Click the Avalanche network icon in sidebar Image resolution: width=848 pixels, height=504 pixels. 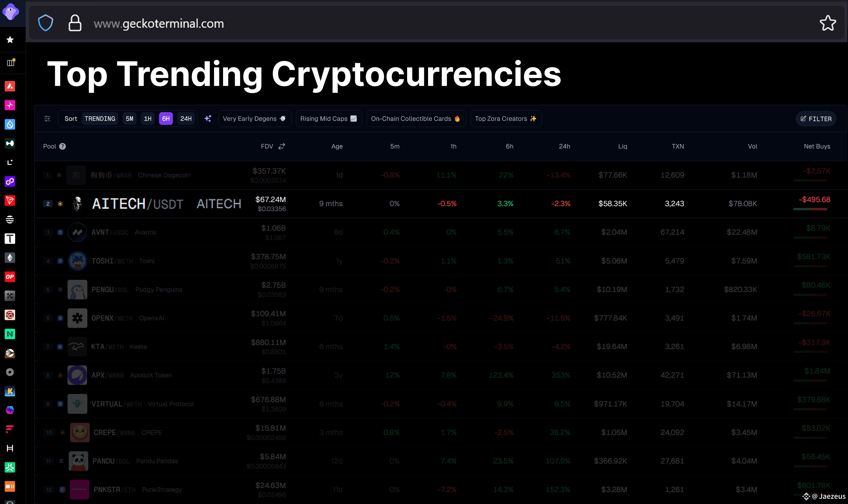(x=10, y=86)
